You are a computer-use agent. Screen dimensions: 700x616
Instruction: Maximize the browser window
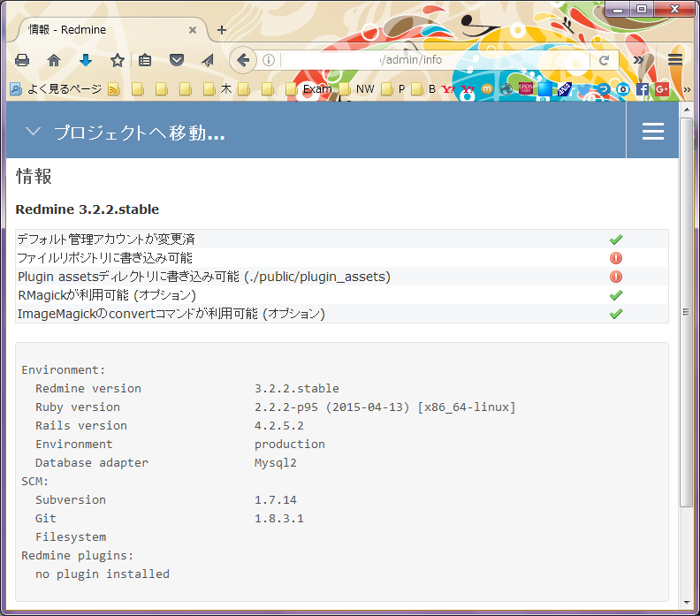[x=642, y=10]
